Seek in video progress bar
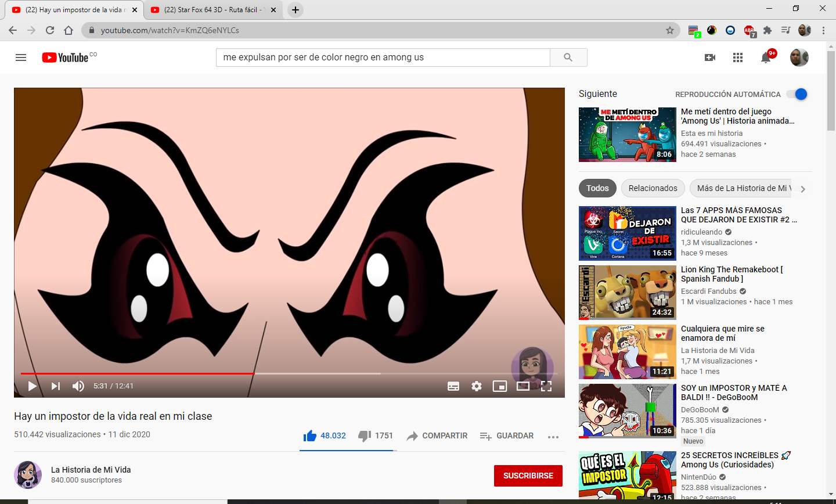Viewport: 836px width, 504px height. pyautogui.click(x=289, y=373)
